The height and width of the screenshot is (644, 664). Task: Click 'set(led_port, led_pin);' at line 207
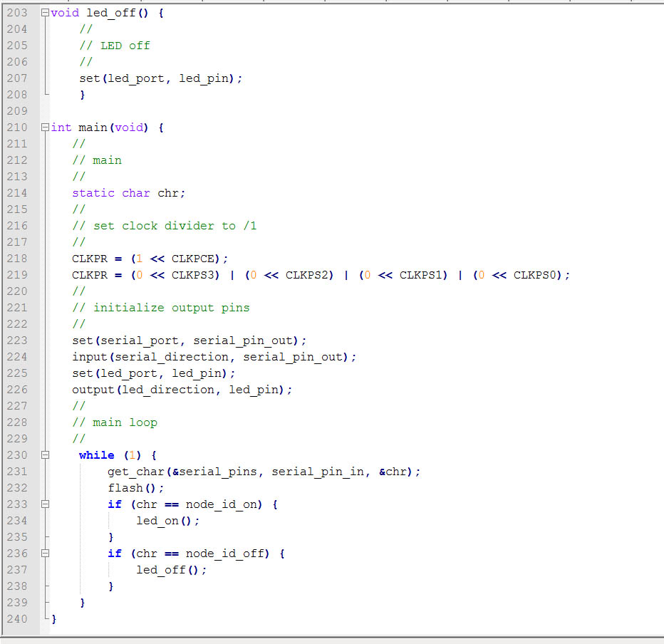tap(161, 79)
